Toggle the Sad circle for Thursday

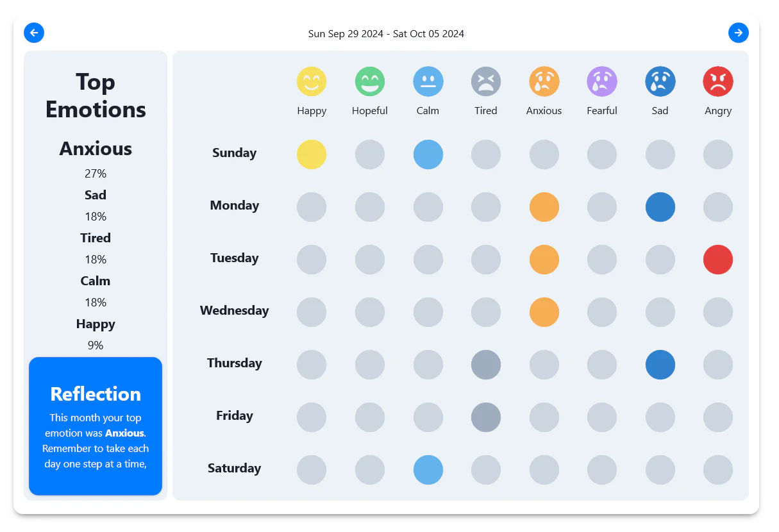(x=660, y=365)
